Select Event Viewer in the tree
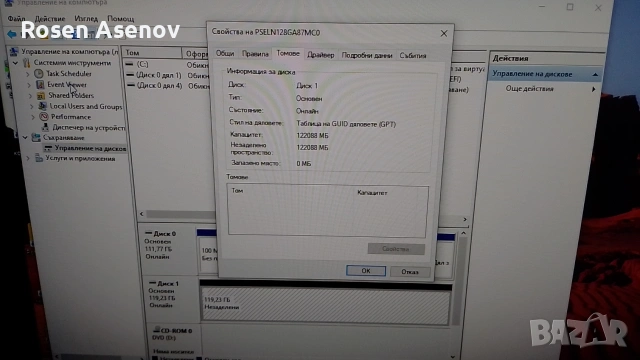 click(67, 84)
